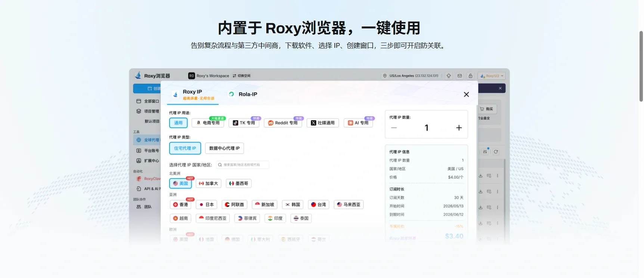Select 印度 as proxy country

pyautogui.click(x=275, y=219)
